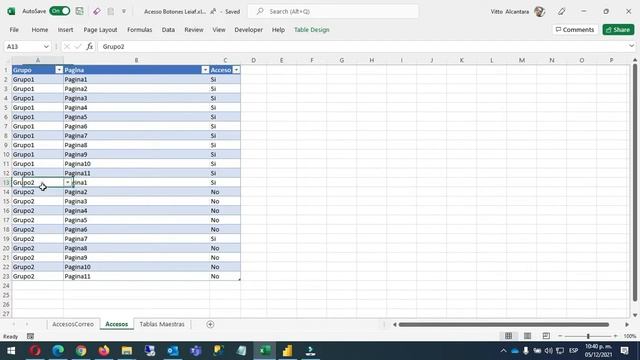Add a new sheet with the plus icon
The image size is (640, 360).
point(210,324)
